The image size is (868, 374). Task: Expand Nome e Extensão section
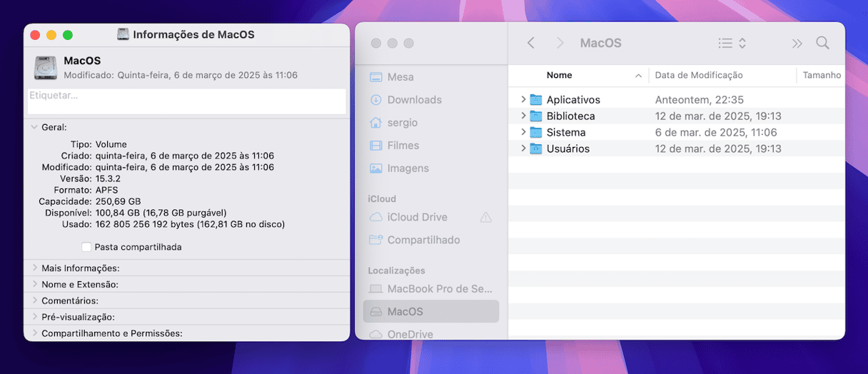(x=34, y=284)
